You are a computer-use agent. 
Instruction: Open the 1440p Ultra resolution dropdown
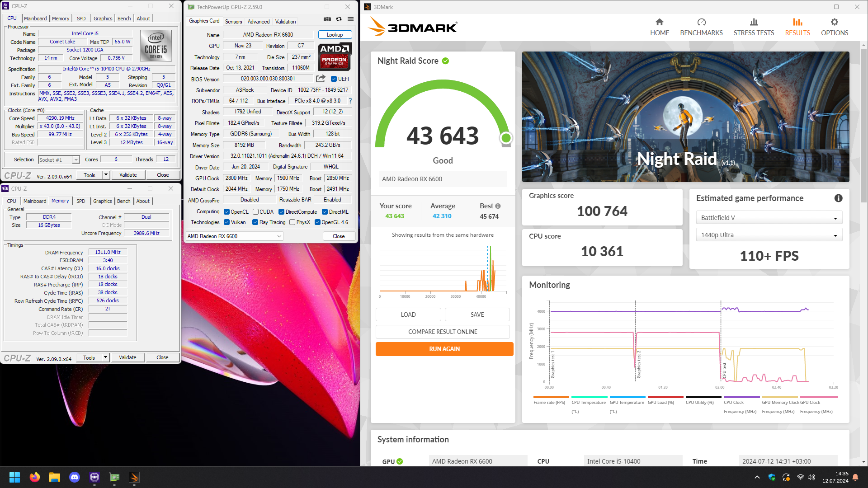[769, 235]
